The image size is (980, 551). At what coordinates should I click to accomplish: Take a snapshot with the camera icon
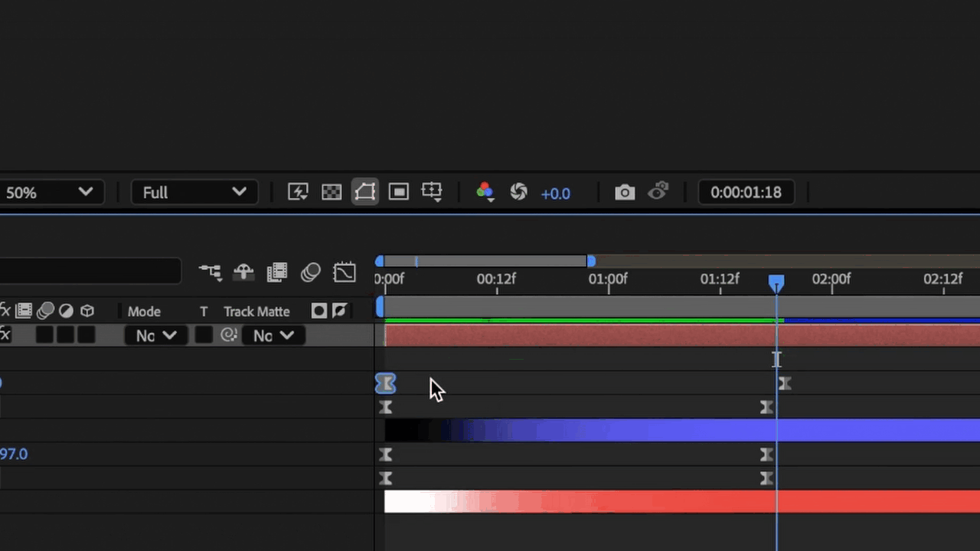point(625,192)
